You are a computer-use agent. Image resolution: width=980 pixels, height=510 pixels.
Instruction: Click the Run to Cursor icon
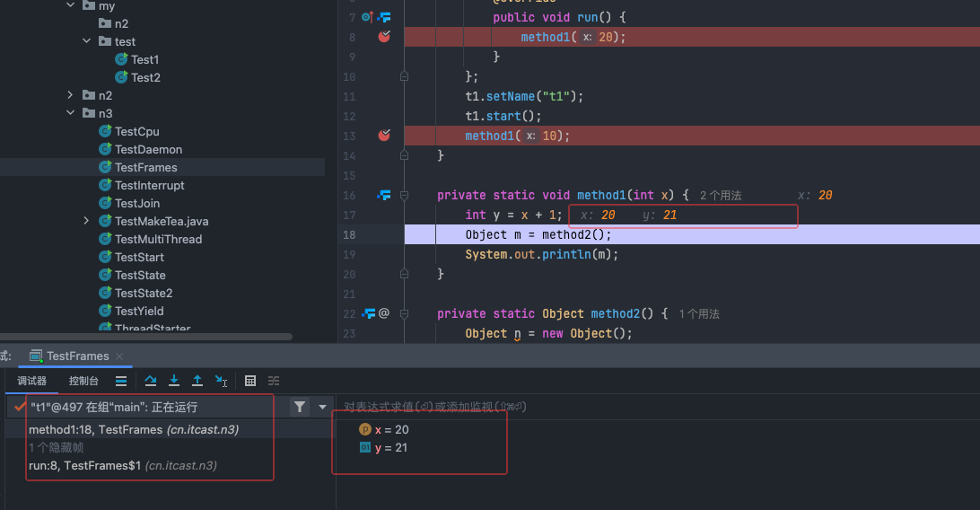(x=221, y=381)
